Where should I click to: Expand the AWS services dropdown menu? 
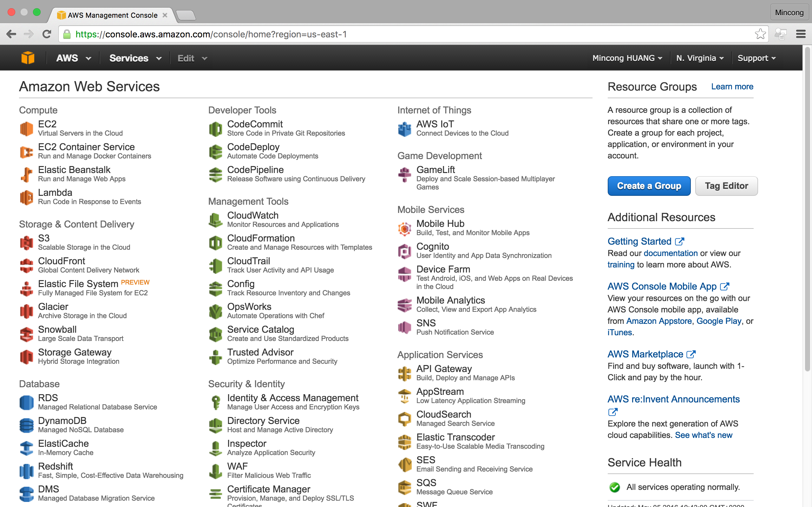point(134,58)
